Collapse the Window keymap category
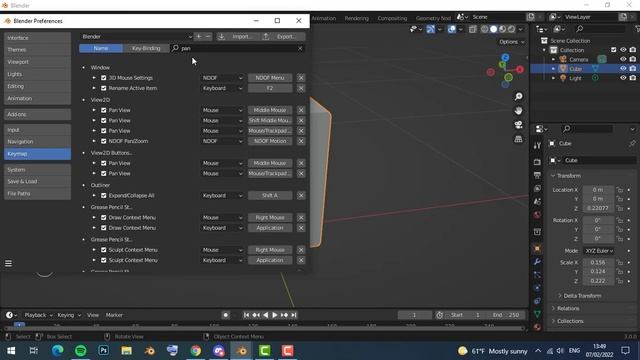Screen dimensions: 640x360 click(x=84, y=67)
